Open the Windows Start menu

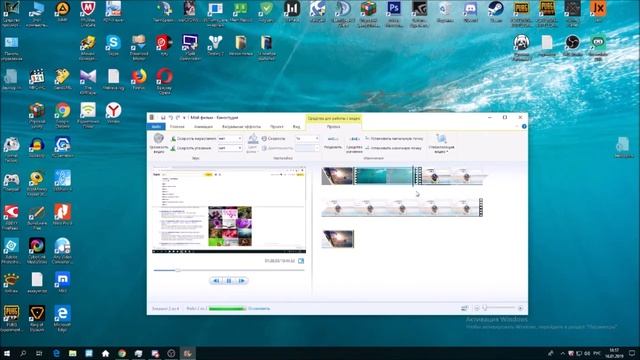(7, 353)
